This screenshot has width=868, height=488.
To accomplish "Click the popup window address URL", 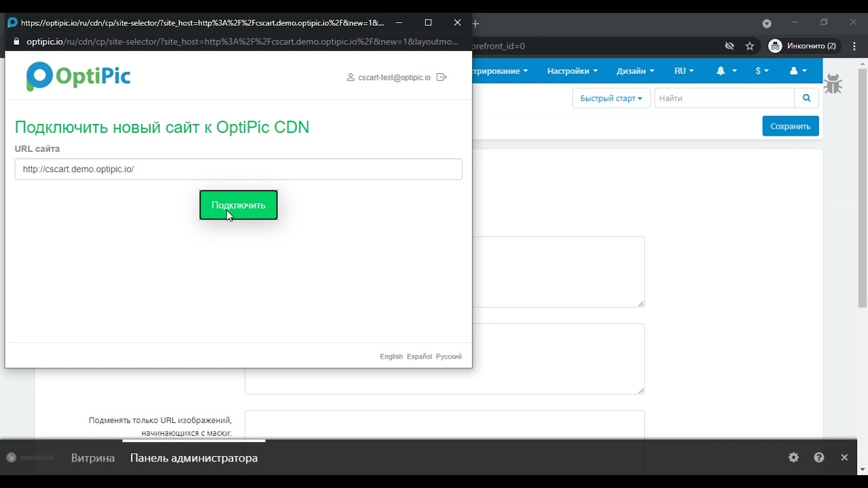I will point(243,41).
